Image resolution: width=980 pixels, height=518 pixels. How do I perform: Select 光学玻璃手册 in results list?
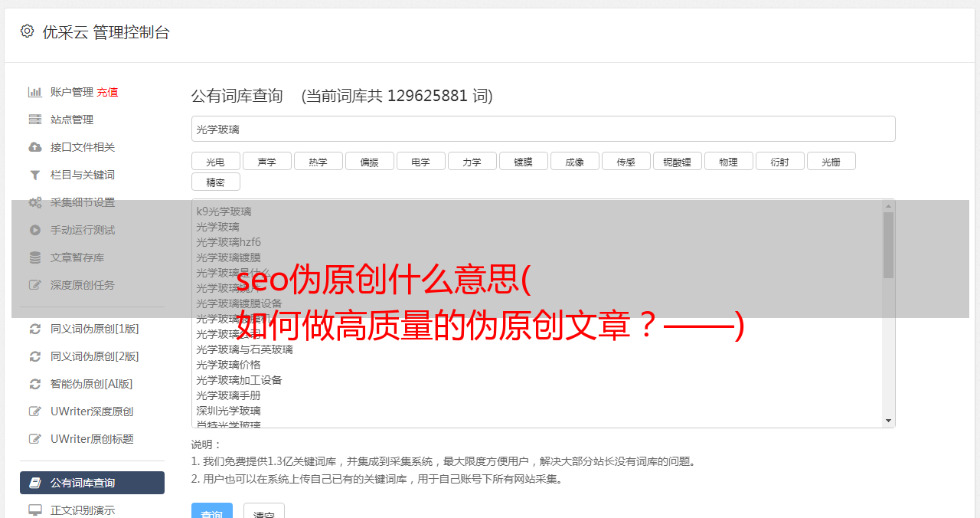[228, 395]
